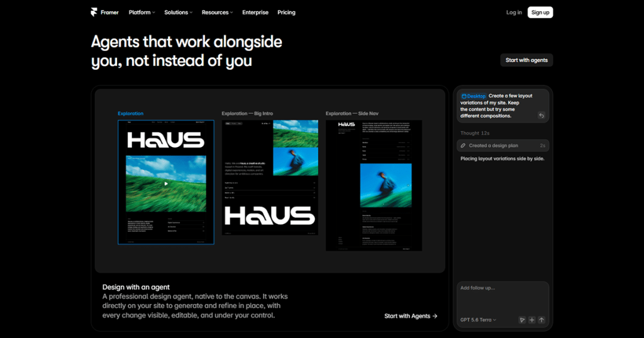Click the pencil icon beside Created a design plan
The width and height of the screenshot is (644, 338).
click(464, 146)
